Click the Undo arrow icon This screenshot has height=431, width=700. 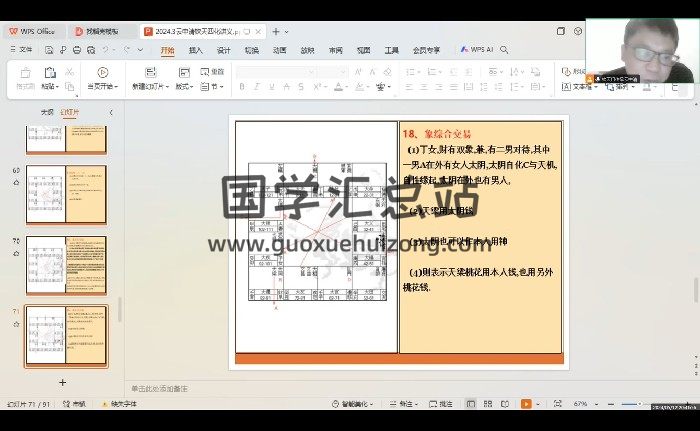(x=105, y=49)
